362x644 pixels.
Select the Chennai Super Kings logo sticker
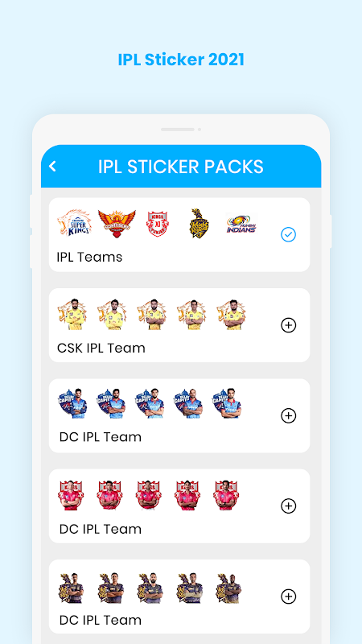coord(74,223)
